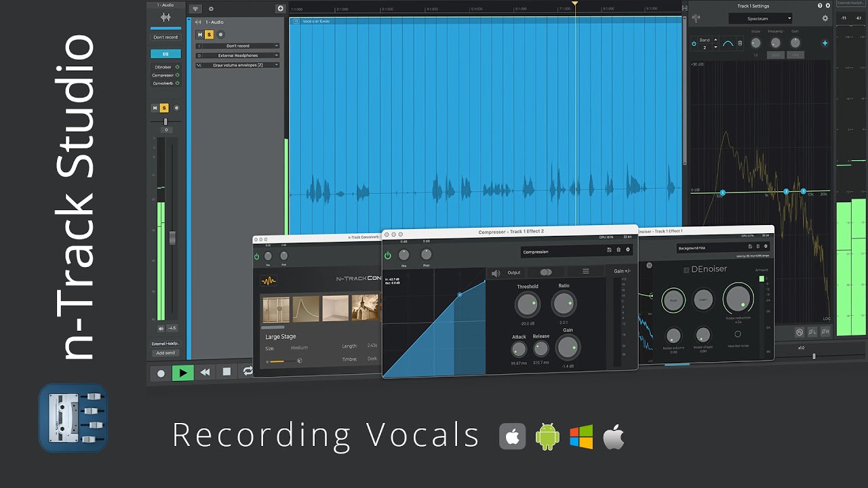Click help icon in Track 1 Settings
Viewport: 868px width, 488px height.
[820, 5]
